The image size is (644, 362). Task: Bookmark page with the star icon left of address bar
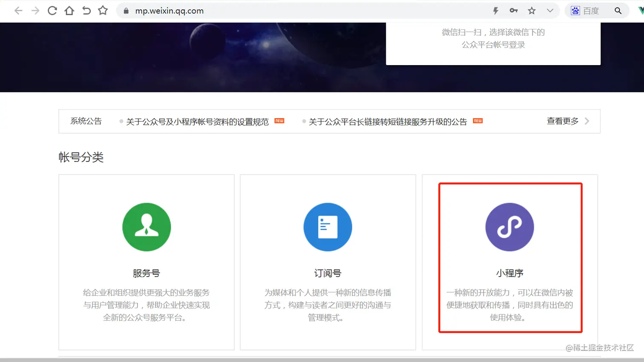point(103,11)
